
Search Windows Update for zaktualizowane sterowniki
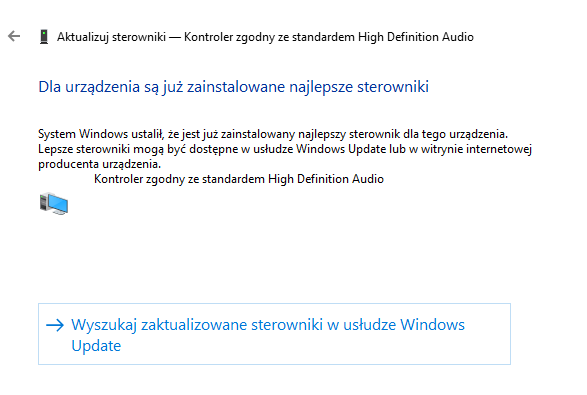(x=274, y=334)
